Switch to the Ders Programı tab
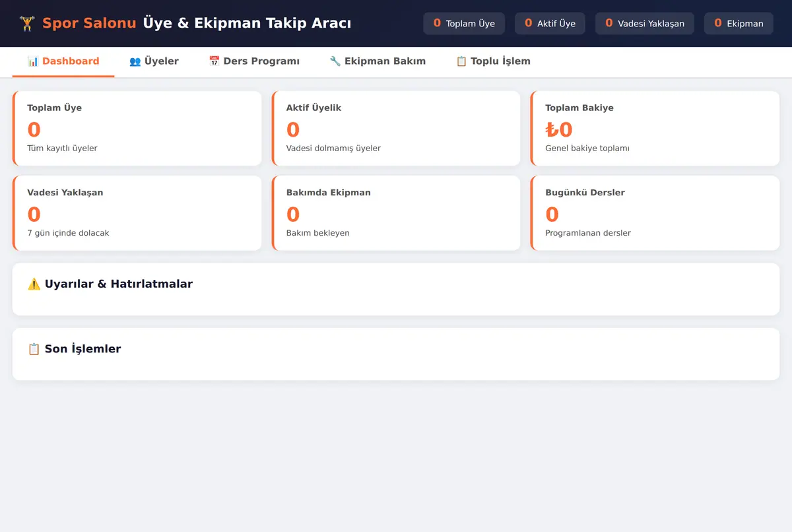The width and height of the screenshot is (792, 532). pyautogui.click(x=254, y=61)
